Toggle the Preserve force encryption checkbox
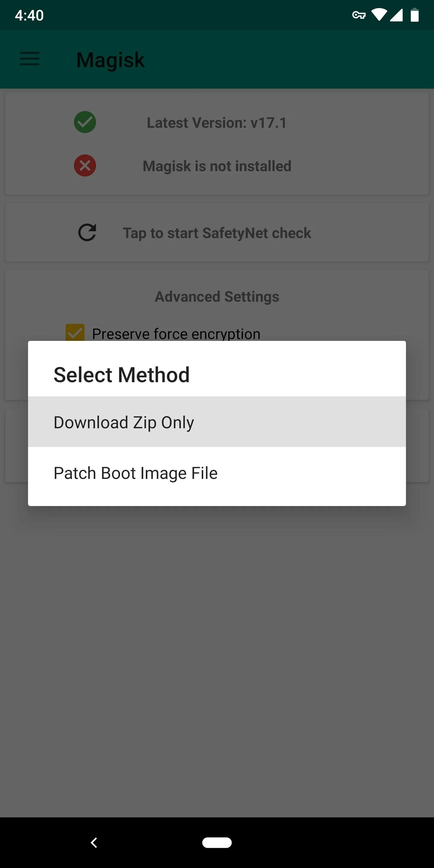Viewport: 434px width, 868px height. 75,332
